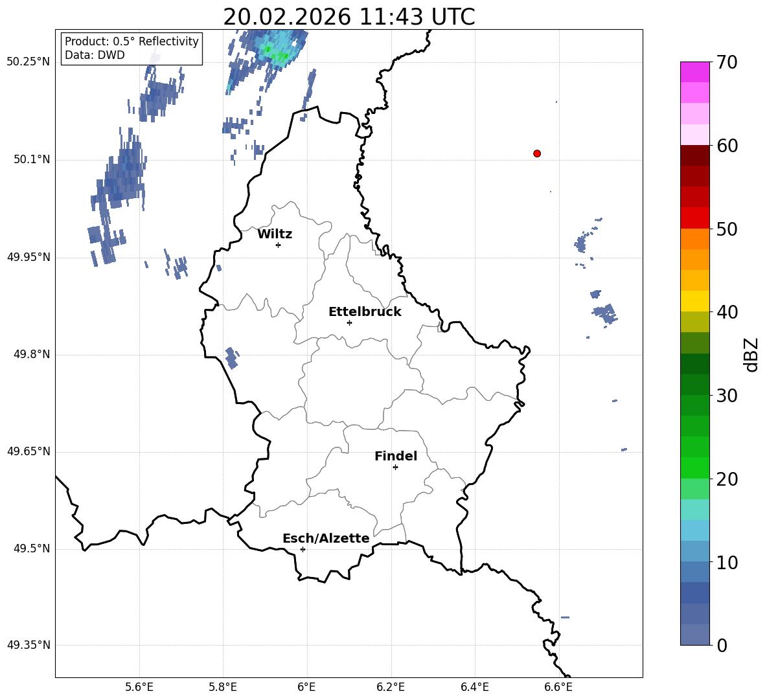This screenshot has width=767, height=700.
Task: Click the red dot marker east of Luxembourg
Action: [537, 153]
